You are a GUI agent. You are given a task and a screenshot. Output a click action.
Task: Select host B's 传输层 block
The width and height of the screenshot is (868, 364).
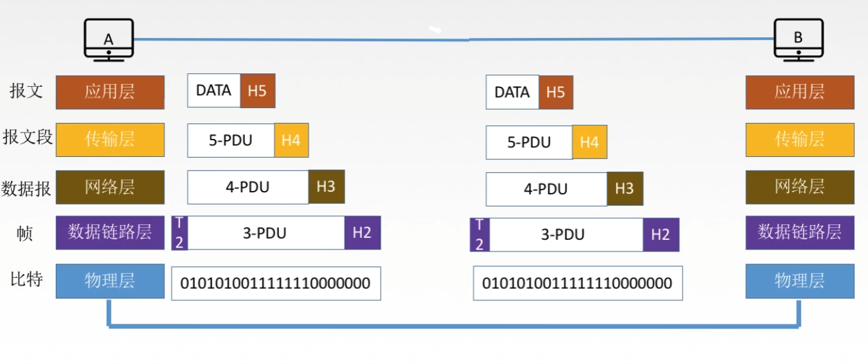[x=800, y=140]
